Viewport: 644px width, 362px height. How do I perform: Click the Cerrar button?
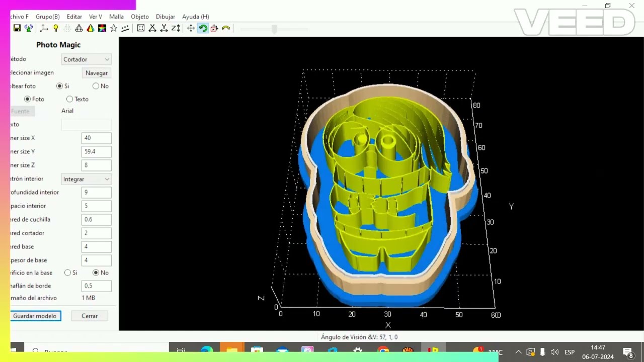pyautogui.click(x=90, y=316)
